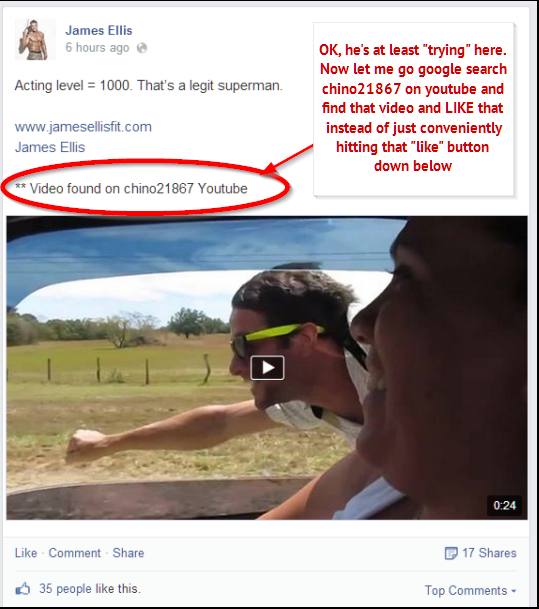The width and height of the screenshot is (539, 609).
Task: Open the www.jamesellisfit.com link
Action: click(x=83, y=127)
